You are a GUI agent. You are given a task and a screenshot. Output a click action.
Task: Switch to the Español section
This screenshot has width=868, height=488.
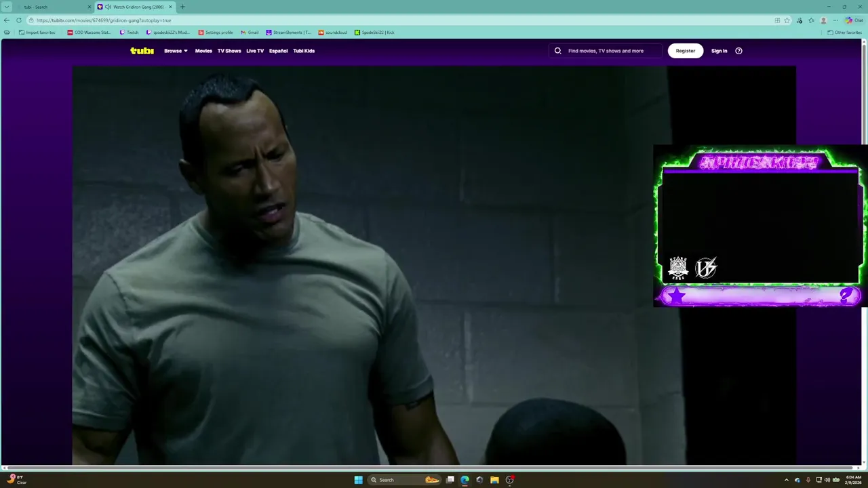pos(278,51)
